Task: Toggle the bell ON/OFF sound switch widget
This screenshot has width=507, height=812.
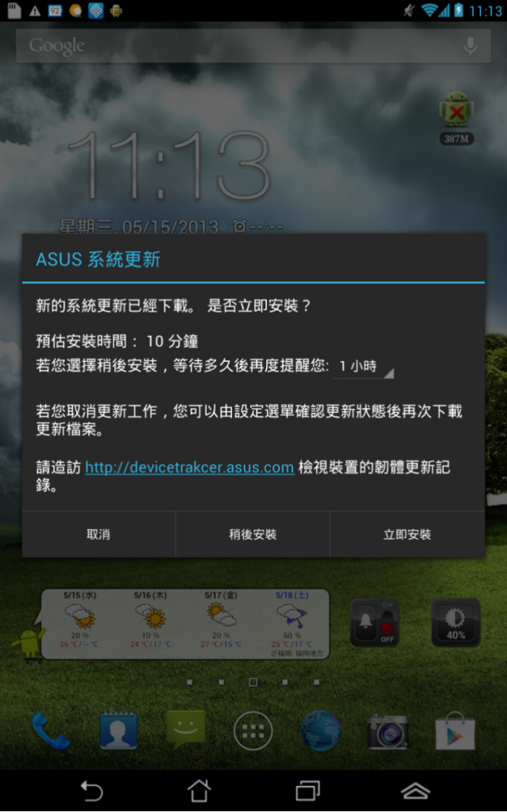Action: [376, 623]
